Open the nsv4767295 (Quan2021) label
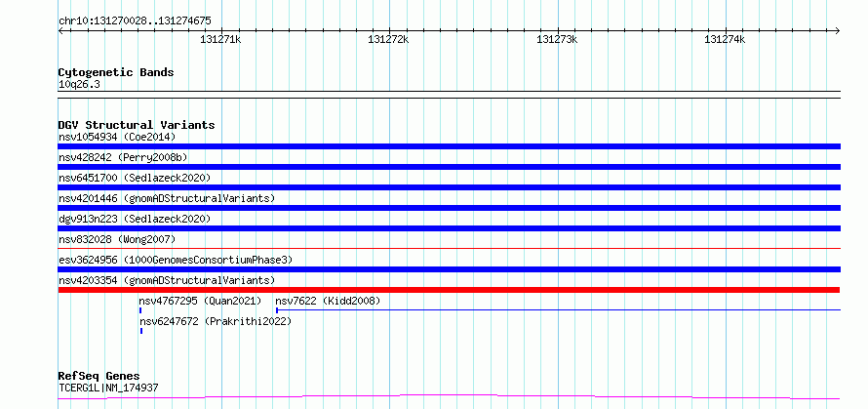868x409 pixels. coord(200,301)
